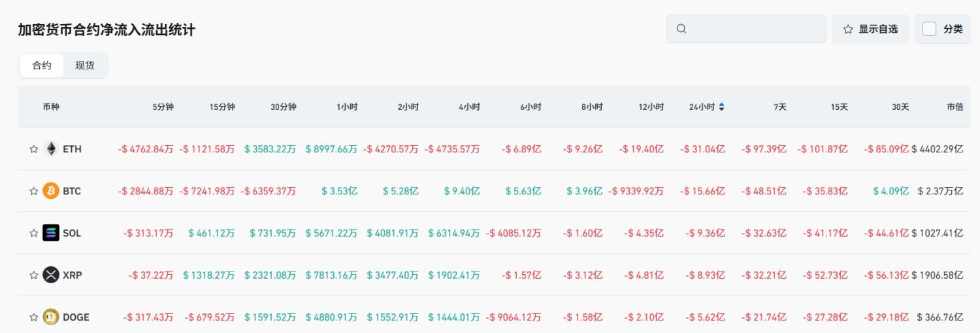Star the BTC row as favorite
This screenshot has width=980, height=333.
(34, 191)
